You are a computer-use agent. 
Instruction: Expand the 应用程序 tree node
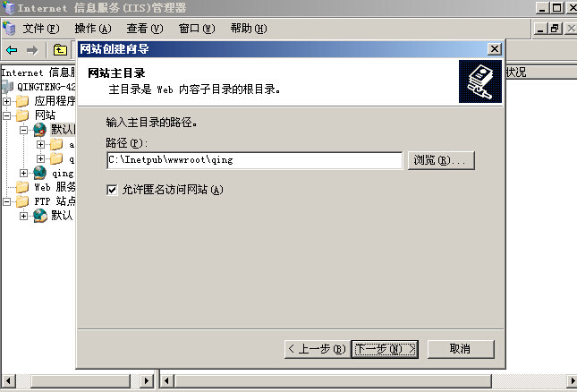[x=6, y=101]
